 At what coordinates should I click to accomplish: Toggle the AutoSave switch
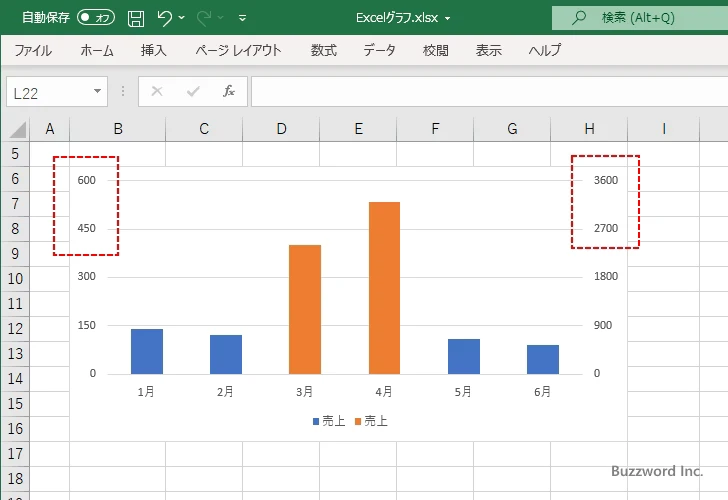(96, 18)
